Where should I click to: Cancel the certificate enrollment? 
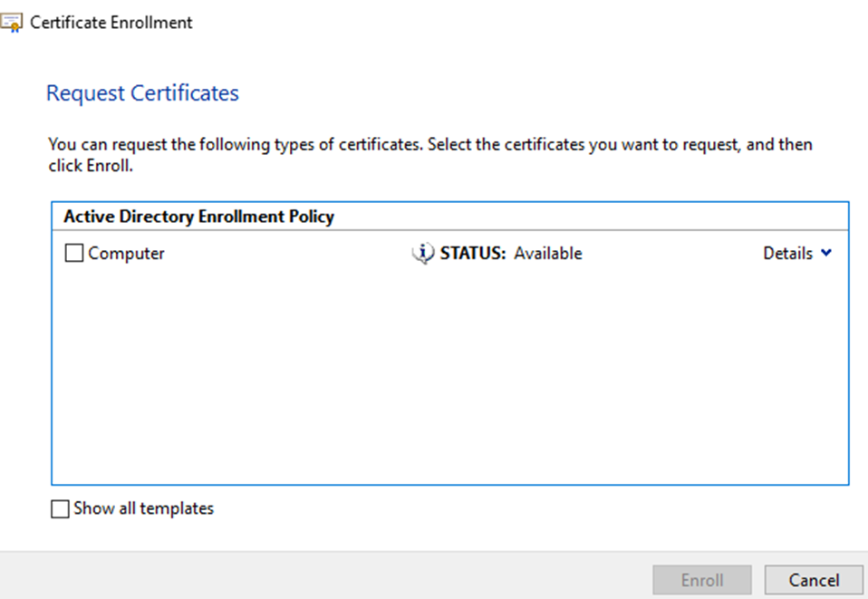[x=813, y=580]
